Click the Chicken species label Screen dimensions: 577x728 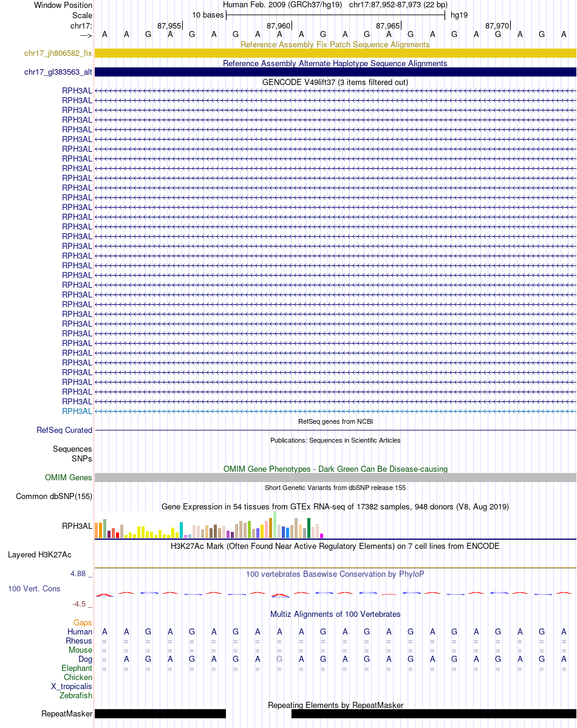[x=78, y=678]
